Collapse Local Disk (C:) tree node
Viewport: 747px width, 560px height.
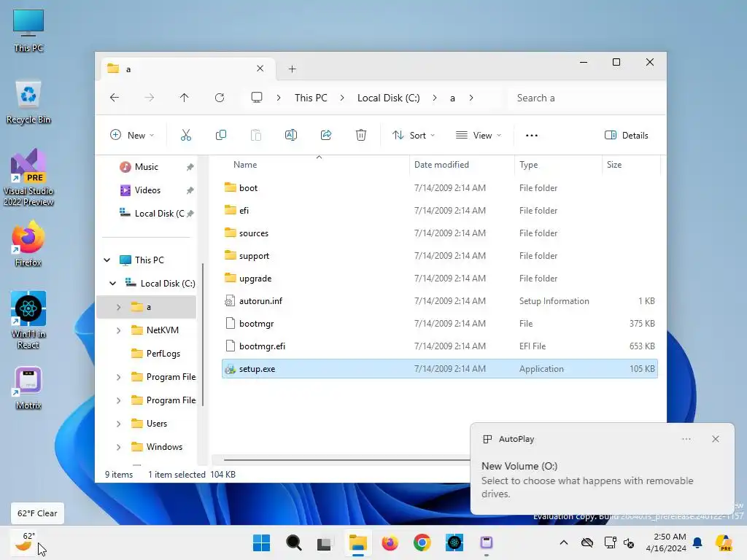[x=113, y=284]
